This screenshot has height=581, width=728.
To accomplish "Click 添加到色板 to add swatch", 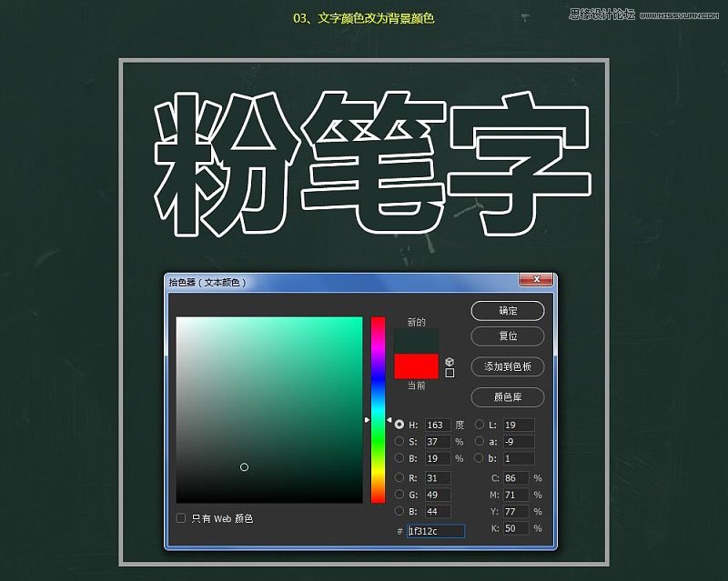I will (507, 366).
